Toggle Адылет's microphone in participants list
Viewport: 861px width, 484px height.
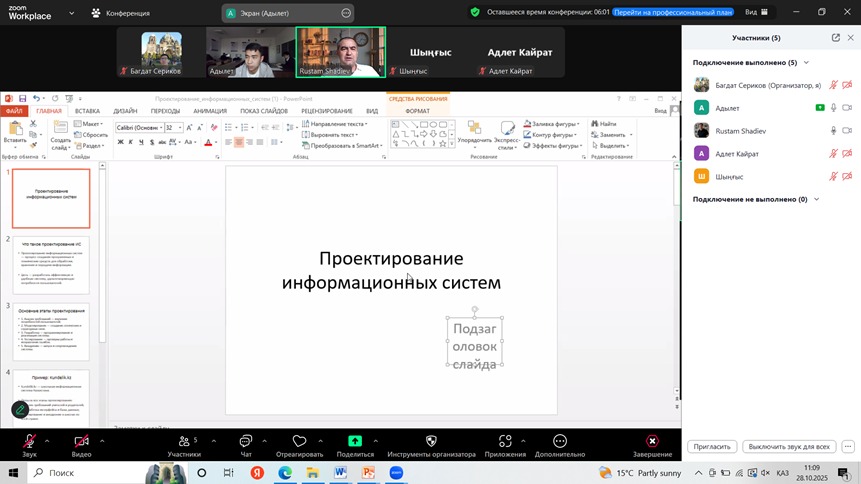tap(833, 108)
